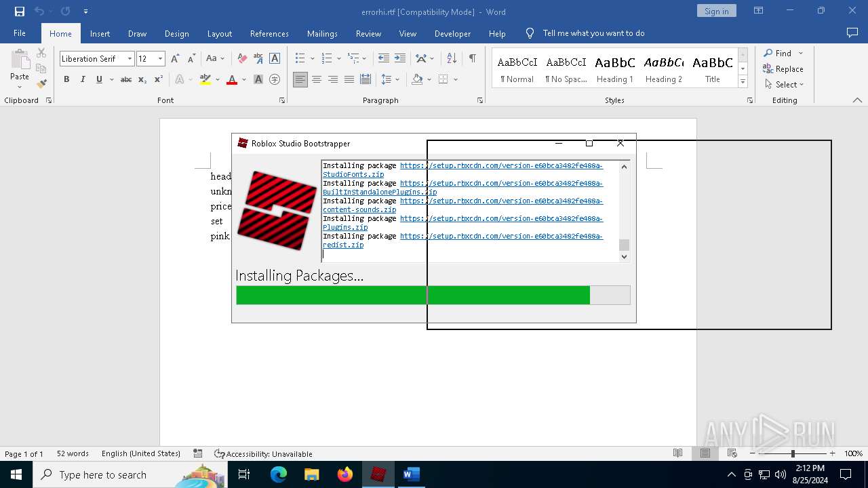868x488 pixels.
Task: Align text to the right
Action: (x=333, y=79)
